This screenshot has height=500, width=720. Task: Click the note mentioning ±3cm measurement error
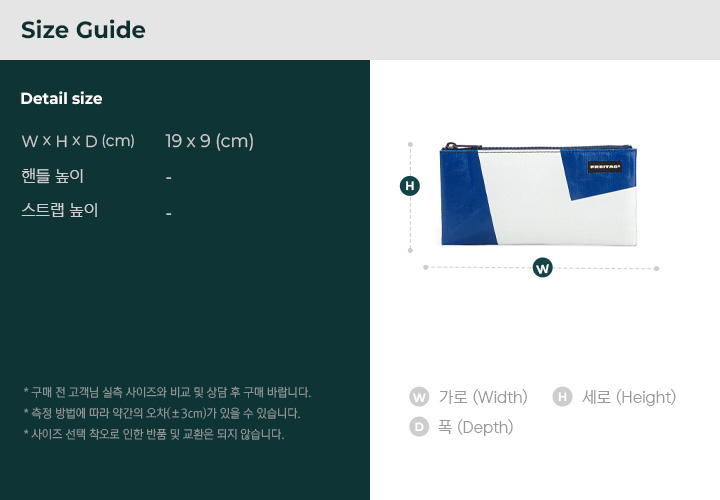coord(161,413)
